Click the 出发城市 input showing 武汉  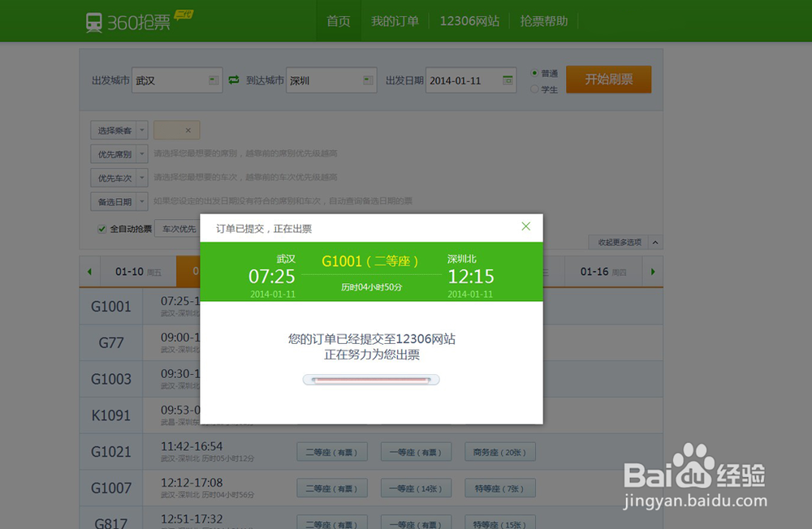177,80
